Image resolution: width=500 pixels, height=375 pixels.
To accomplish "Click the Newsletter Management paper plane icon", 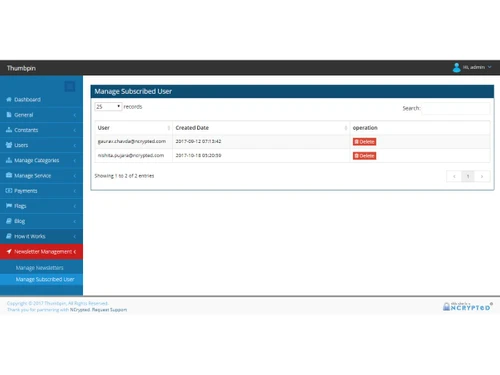I will [x=9, y=251].
